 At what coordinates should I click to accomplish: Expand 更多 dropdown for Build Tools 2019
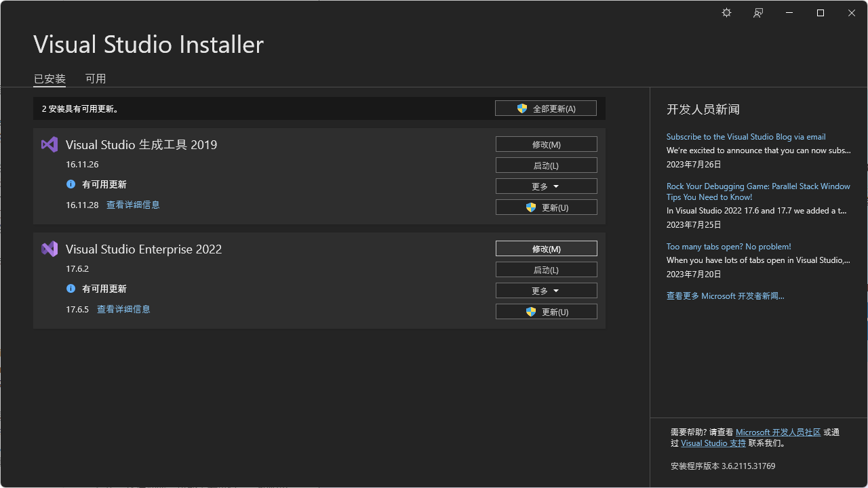coord(547,186)
